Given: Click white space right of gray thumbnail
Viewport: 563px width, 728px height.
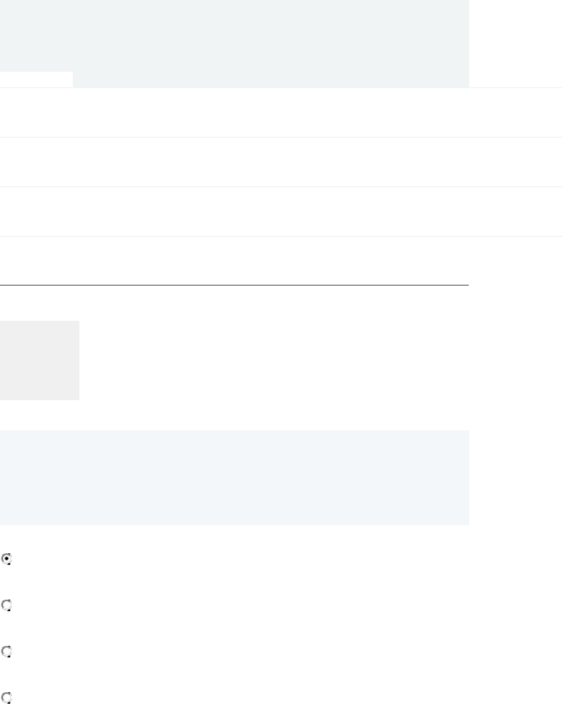Looking at the screenshot, I should 274,360.
